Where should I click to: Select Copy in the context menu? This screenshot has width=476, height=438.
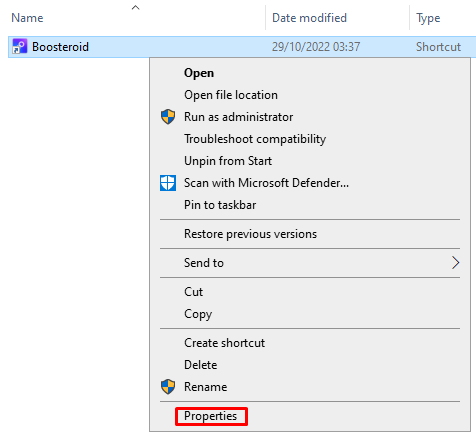[x=198, y=314]
